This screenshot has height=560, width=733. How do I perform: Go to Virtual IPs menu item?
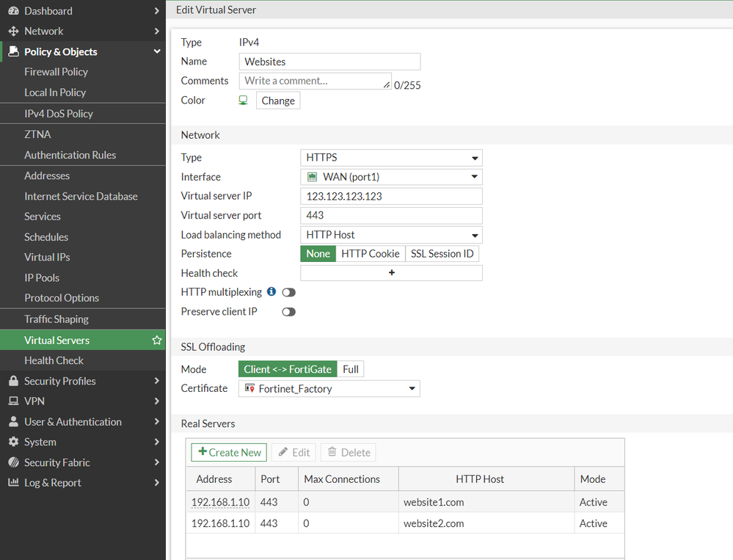pos(47,258)
